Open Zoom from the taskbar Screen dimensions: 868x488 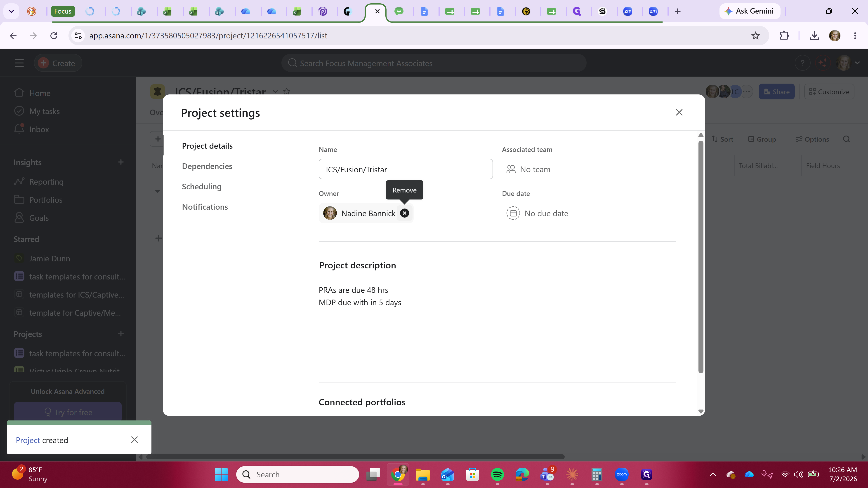coord(622,474)
